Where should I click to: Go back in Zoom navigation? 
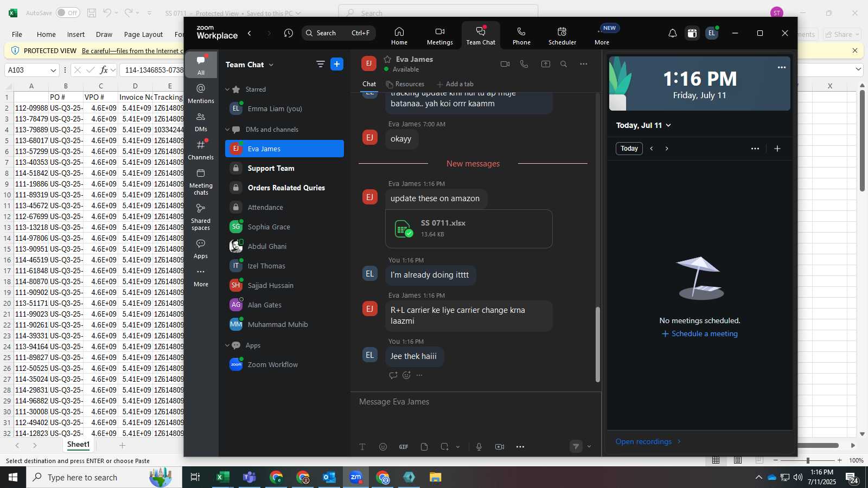250,33
